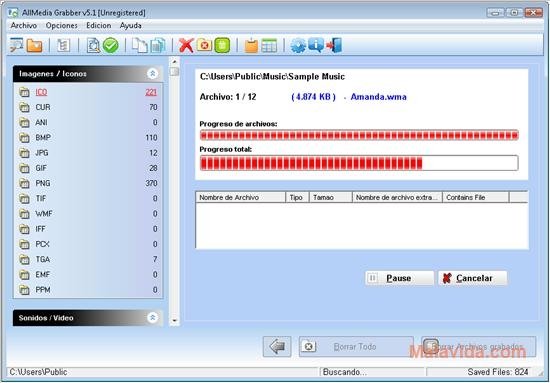The image size is (550, 383).
Task: Click the BMP folder icon
Action: (24, 138)
